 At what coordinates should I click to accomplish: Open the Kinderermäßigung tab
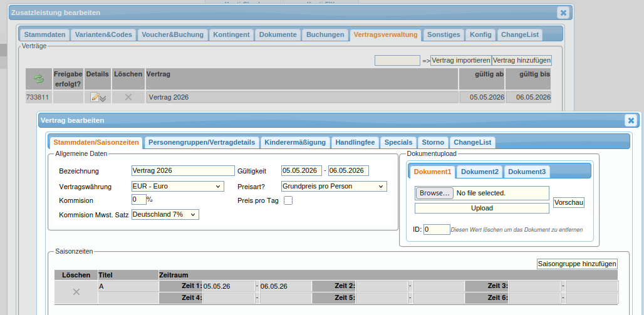pyautogui.click(x=295, y=142)
